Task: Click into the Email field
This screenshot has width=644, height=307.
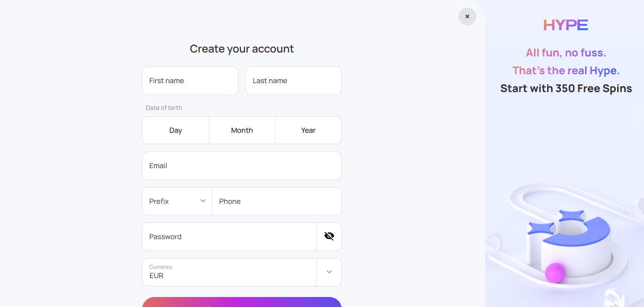Action: (242, 166)
